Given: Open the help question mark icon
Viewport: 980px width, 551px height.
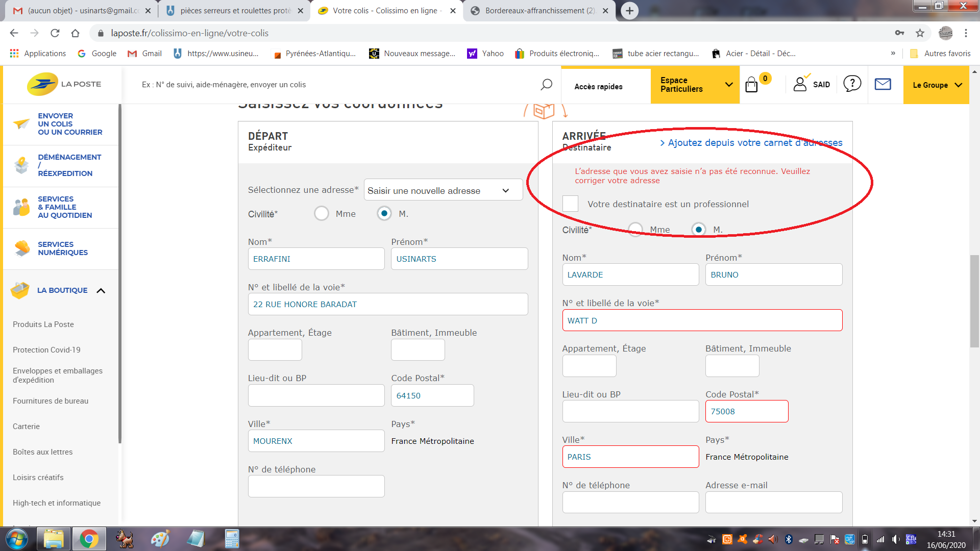Looking at the screenshot, I should click(x=852, y=84).
